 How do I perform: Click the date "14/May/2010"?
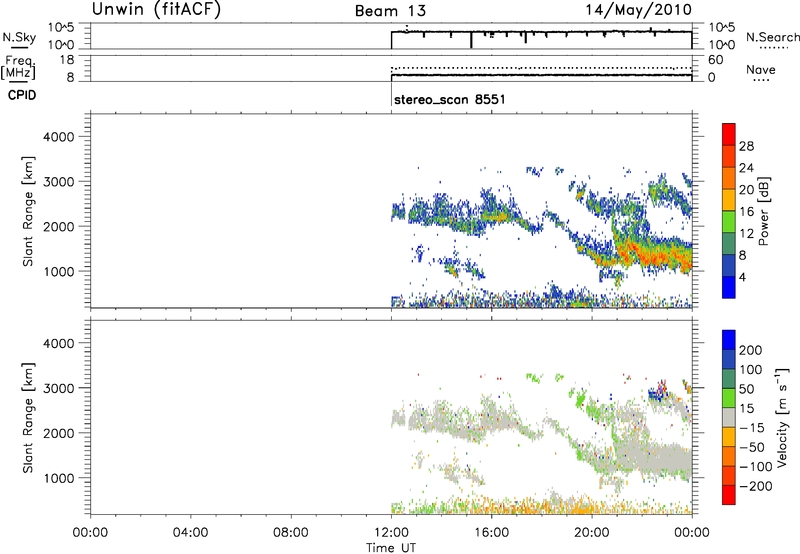click(638, 10)
